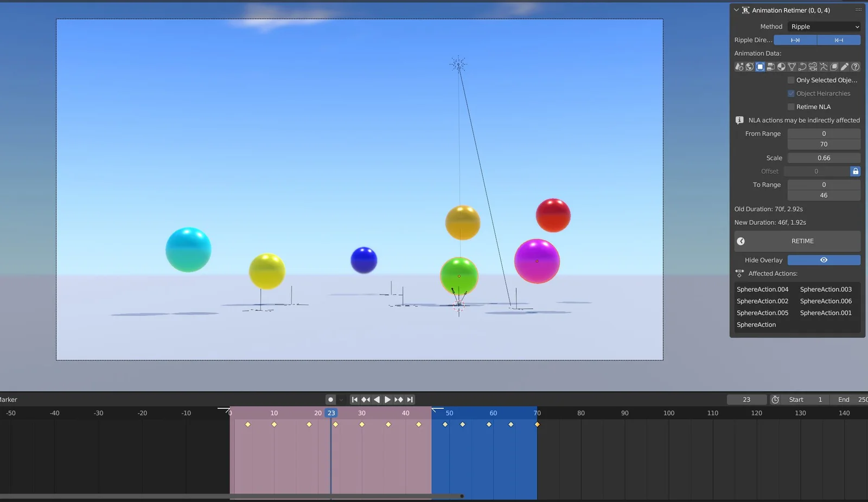Image resolution: width=868 pixels, height=502 pixels.
Task: Collapse the Animation Retimer panel
Action: pos(736,10)
